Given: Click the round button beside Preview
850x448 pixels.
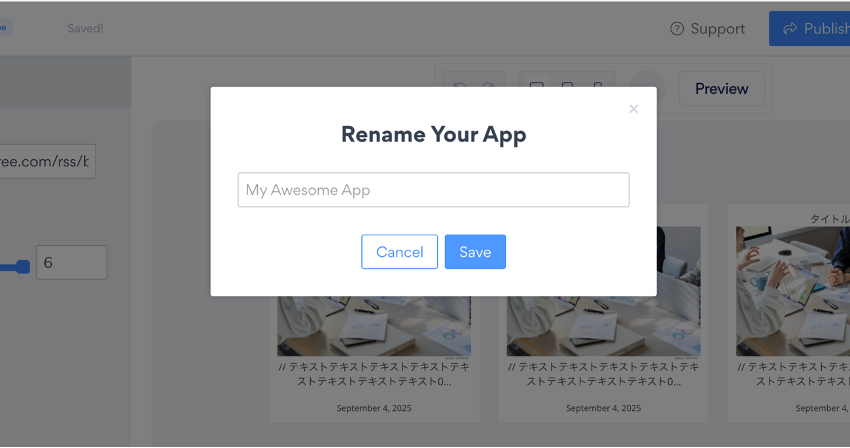Looking at the screenshot, I should point(647,88).
